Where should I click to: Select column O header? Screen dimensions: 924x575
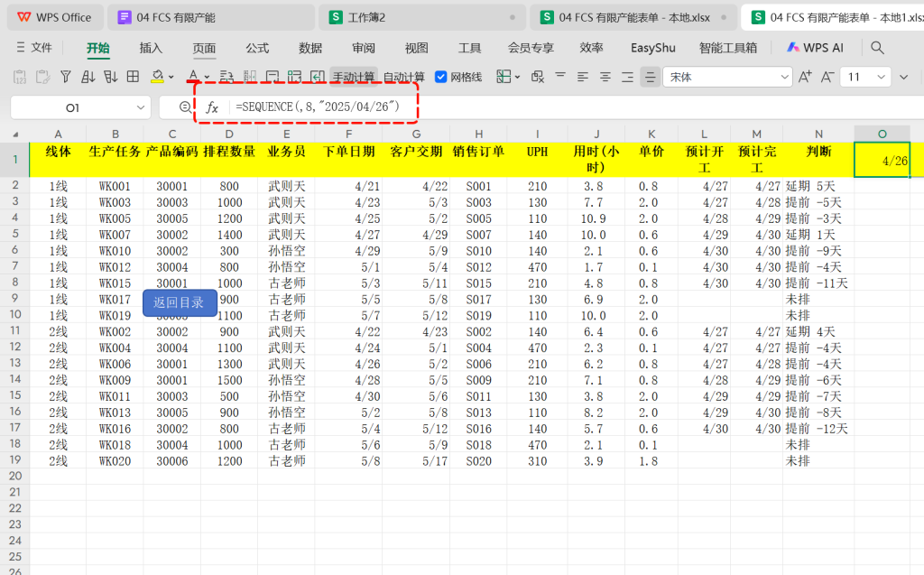pyautogui.click(x=882, y=134)
